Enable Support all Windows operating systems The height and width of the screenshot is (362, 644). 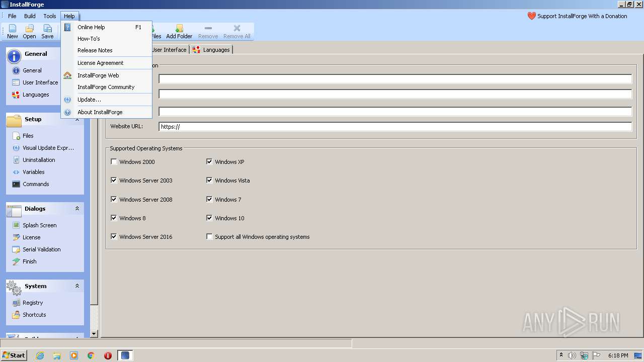pos(209,237)
